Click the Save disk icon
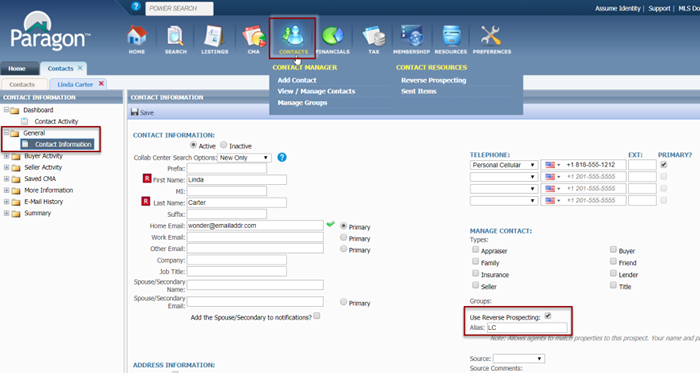Image resolution: width=700 pixels, height=373 pixels. click(x=134, y=112)
